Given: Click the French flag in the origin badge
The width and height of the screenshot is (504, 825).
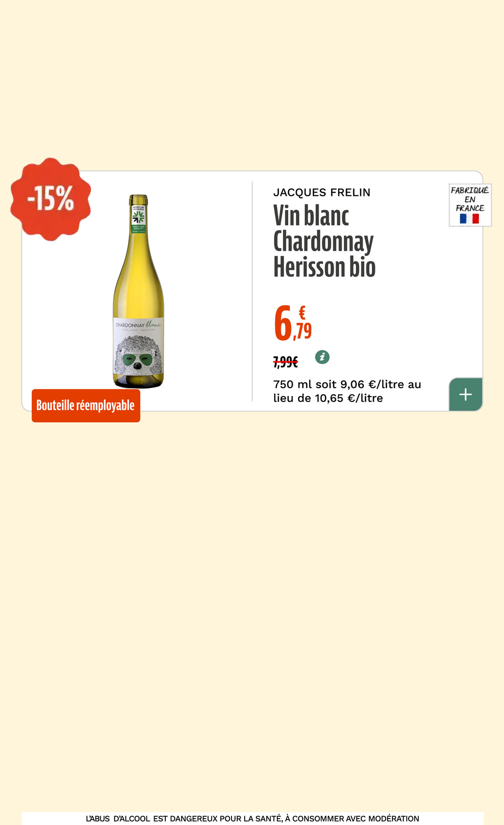Looking at the screenshot, I should click(x=469, y=218).
